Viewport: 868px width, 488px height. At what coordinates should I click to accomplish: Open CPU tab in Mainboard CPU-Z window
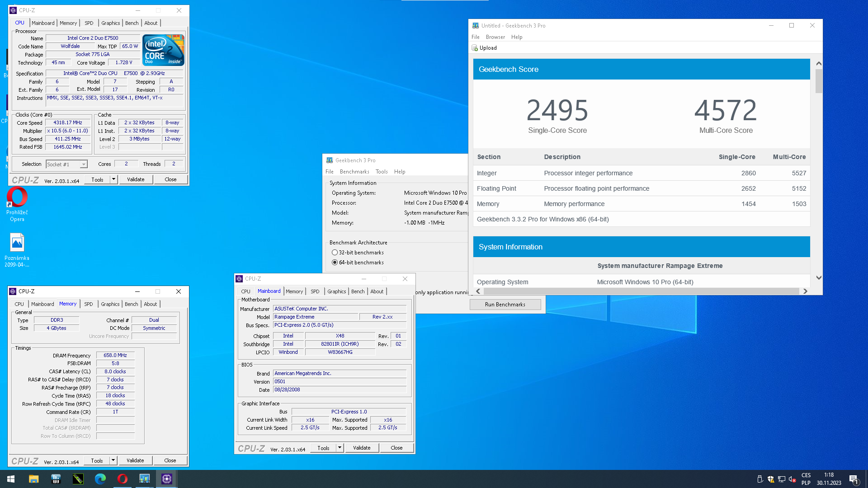246,291
